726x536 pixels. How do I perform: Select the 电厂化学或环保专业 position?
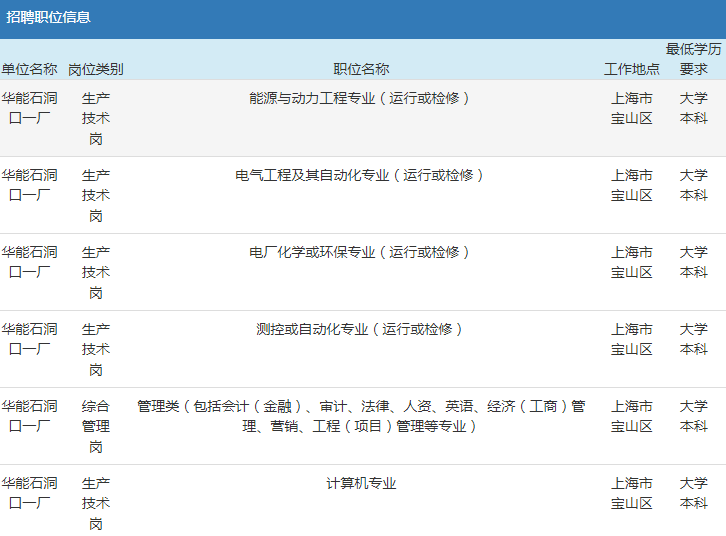[x=361, y=252]
